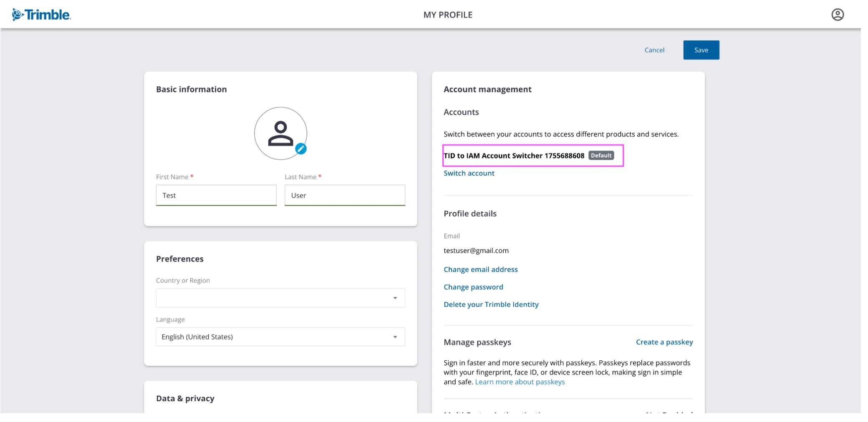Click the Account management heading

pos(487,89)
